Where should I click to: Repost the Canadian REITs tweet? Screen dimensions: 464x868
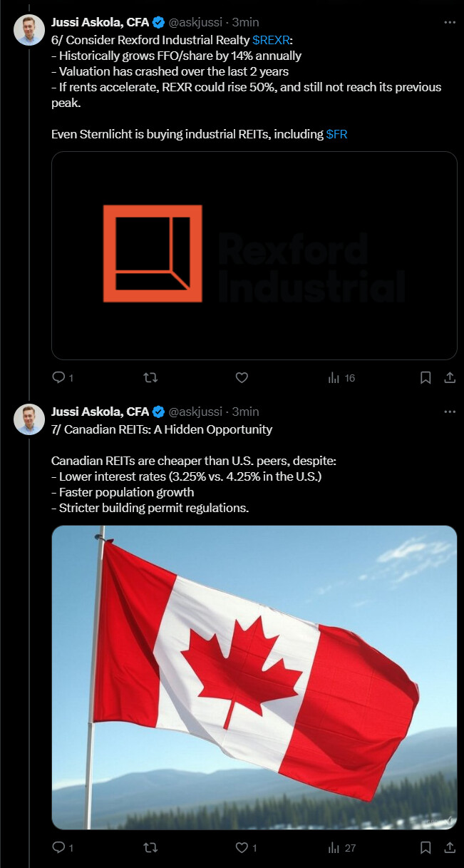pos(150,847)
